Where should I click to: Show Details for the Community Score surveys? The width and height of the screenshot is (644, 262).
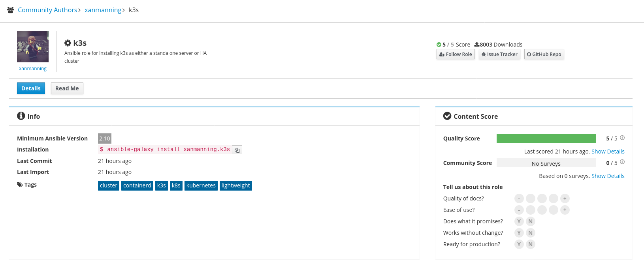[x=608, y=176]
